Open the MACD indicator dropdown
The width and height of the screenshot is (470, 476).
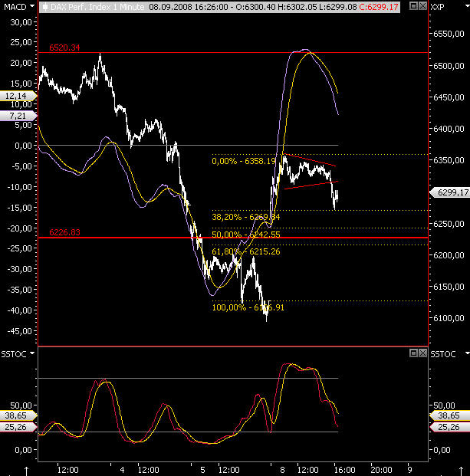pos(32,6)
